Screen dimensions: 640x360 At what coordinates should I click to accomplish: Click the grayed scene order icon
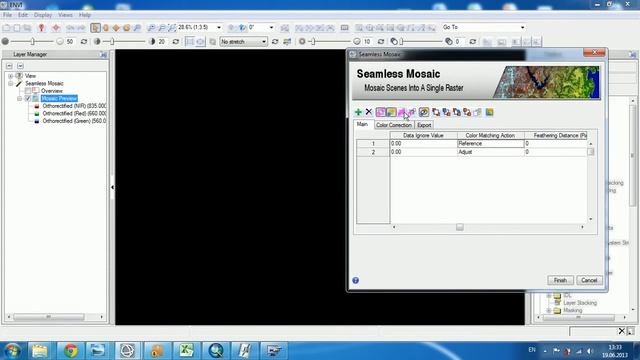[x=477, y=112]
